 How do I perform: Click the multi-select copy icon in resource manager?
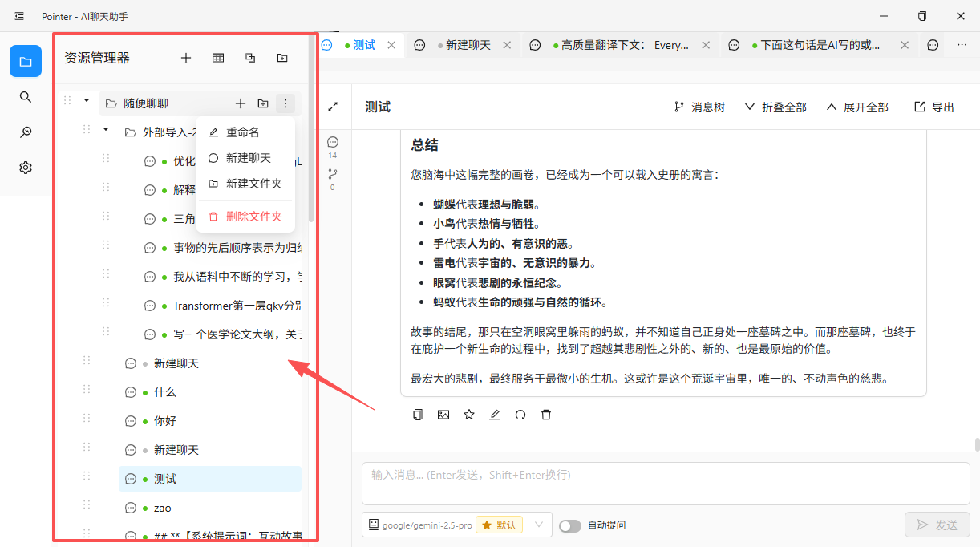click(x=250, y=58)
